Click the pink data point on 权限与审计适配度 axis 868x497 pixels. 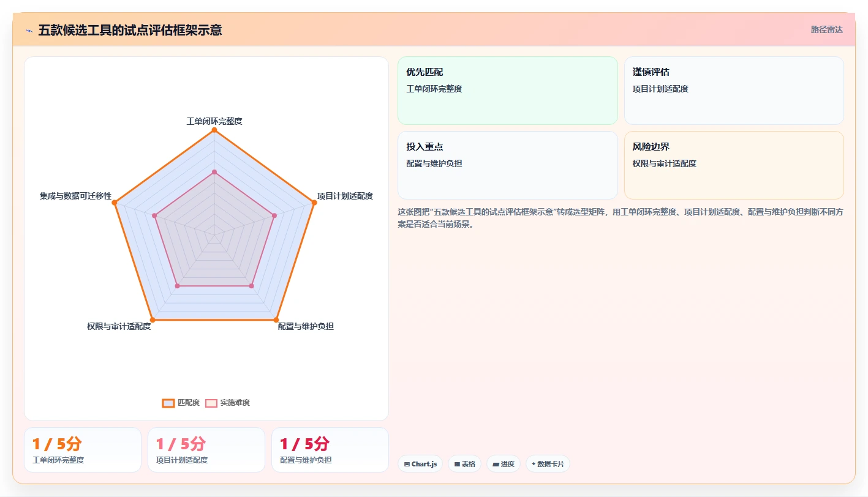point(178,286)
